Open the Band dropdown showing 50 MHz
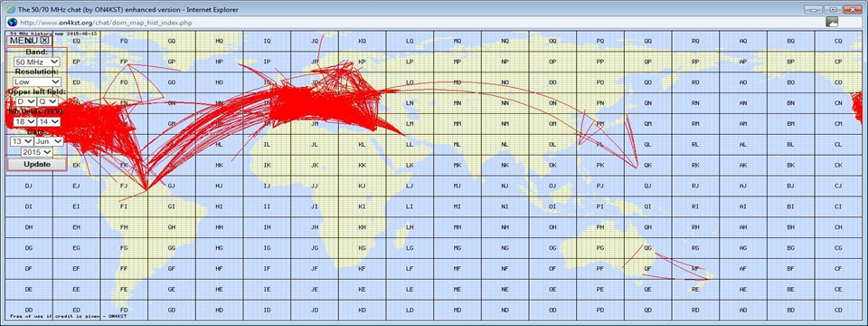This screenshot has width=868, height=326. coord(37,62)
